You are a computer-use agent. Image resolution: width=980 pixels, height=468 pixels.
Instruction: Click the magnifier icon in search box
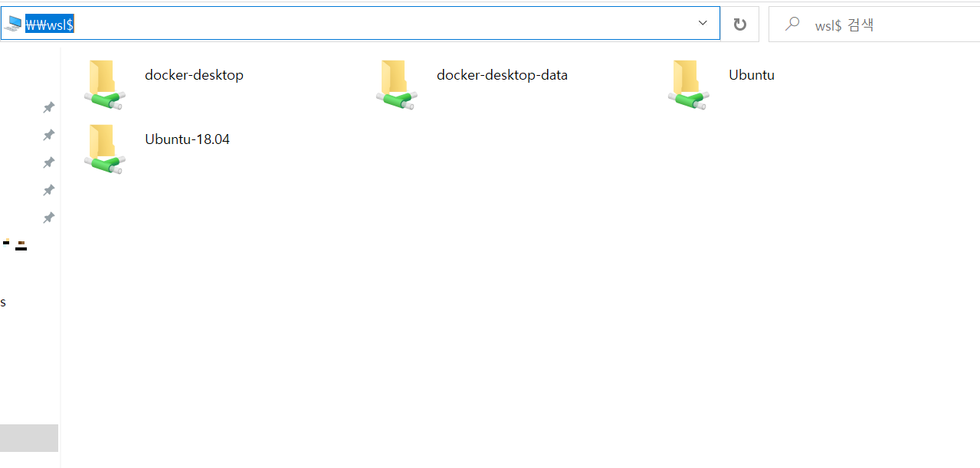792,25
